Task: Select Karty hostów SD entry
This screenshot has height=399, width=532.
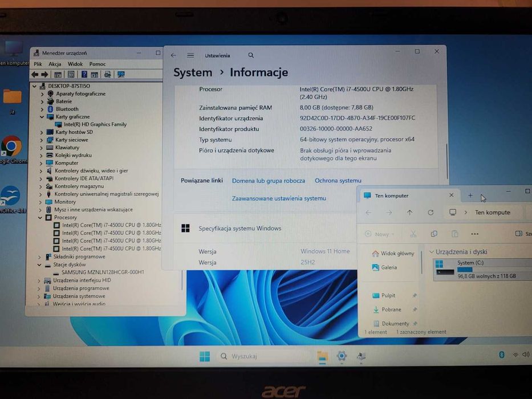Action: tap(74, 132)
